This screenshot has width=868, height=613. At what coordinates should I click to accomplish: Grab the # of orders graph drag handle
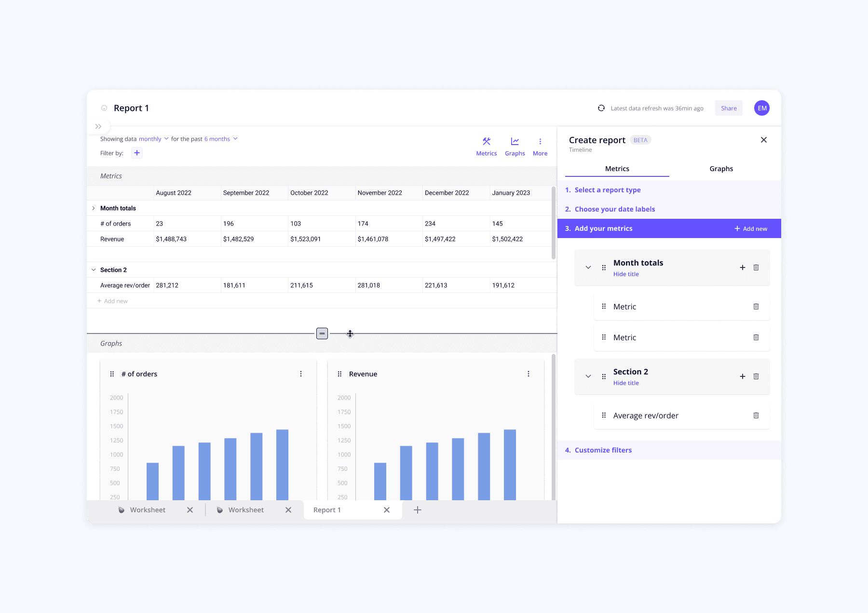point(112,374)
